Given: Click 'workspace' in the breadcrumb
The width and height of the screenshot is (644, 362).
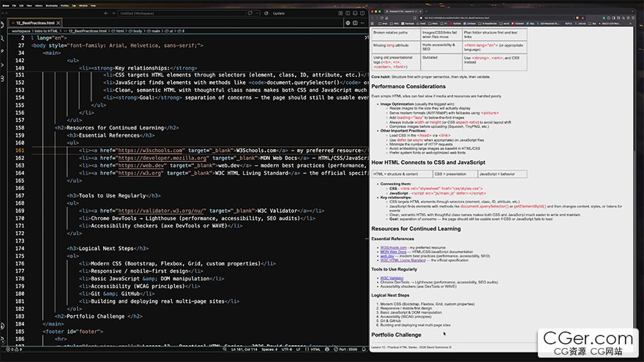Looking at the screenshot, I should (x=21, y=31).
